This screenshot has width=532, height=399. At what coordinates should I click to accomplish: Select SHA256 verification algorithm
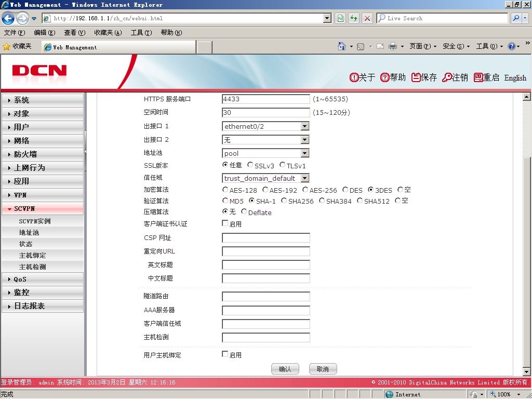coord(284,201)
